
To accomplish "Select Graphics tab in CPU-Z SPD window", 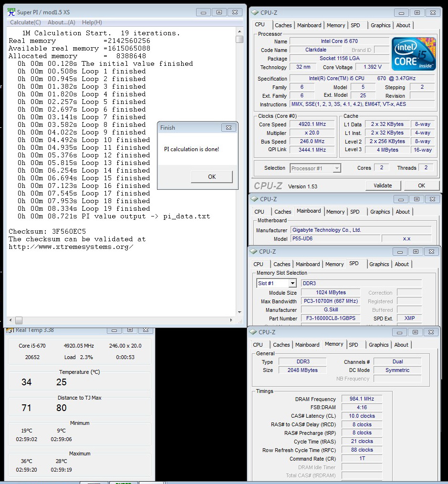I will coord(379,264).
